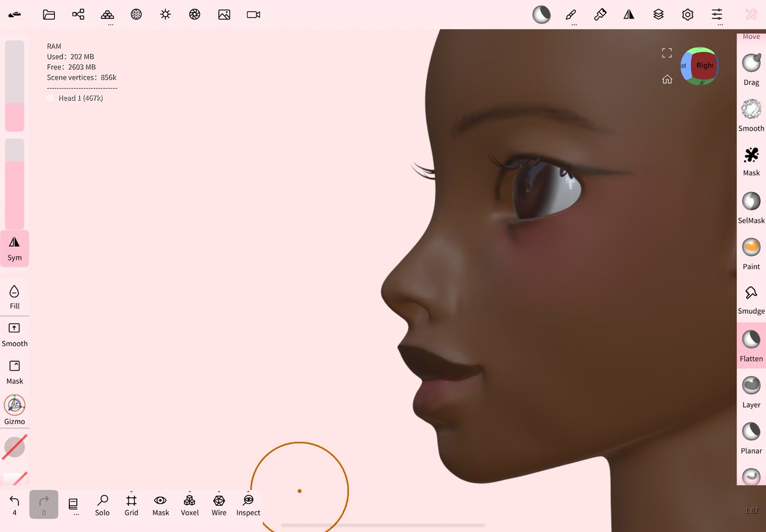
Task: Select the Paint tool
Action: 751,253
